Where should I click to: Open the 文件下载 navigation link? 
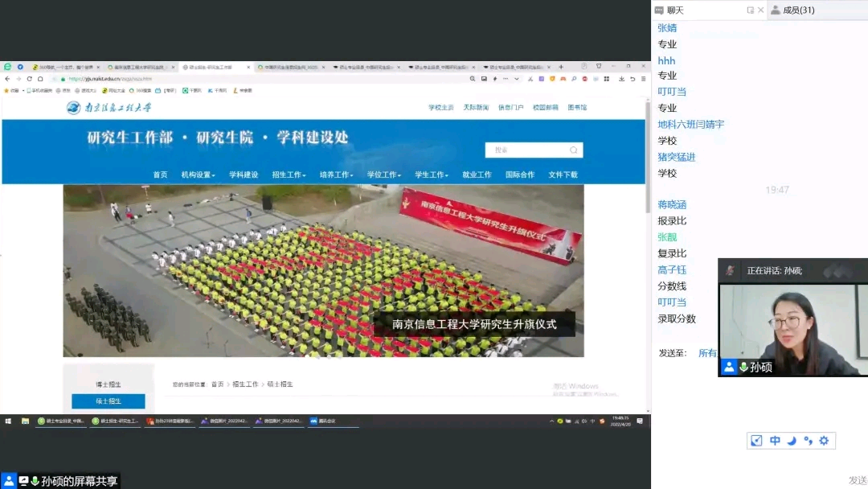(563, 175)
